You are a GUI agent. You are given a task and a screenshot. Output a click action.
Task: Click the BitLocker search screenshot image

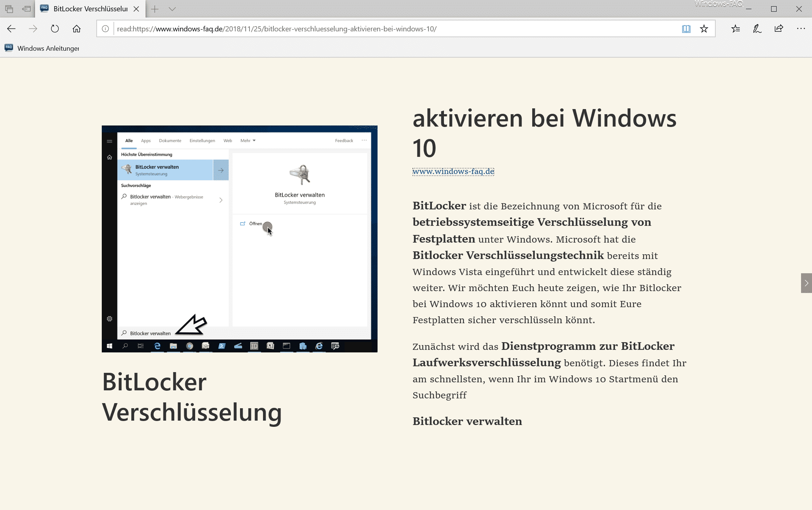(x=240, y=239)
